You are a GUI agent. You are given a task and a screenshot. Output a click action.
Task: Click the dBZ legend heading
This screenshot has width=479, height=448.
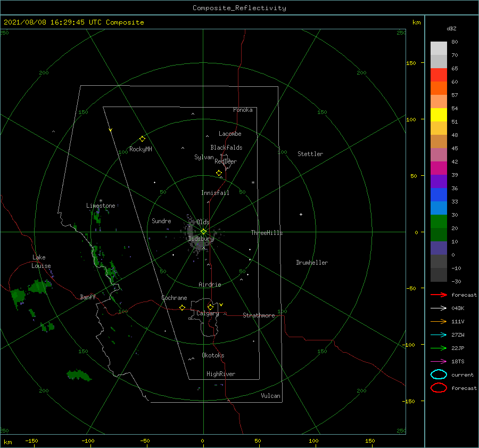coord(451,28)
